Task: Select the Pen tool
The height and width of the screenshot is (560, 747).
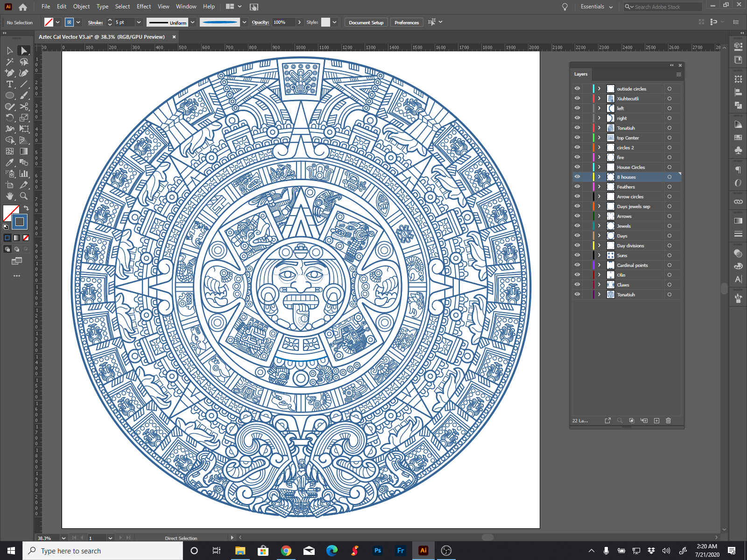Action: coord(10,73)
